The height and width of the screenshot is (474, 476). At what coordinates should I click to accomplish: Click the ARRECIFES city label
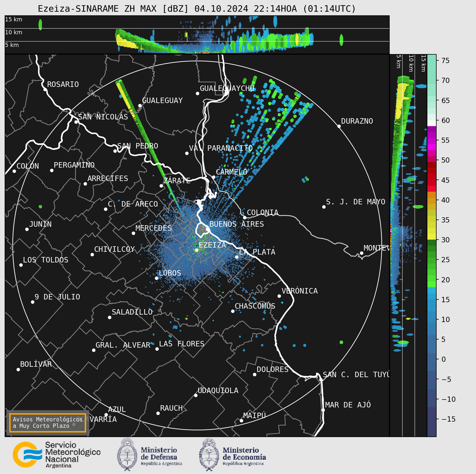tap(108, 179)
